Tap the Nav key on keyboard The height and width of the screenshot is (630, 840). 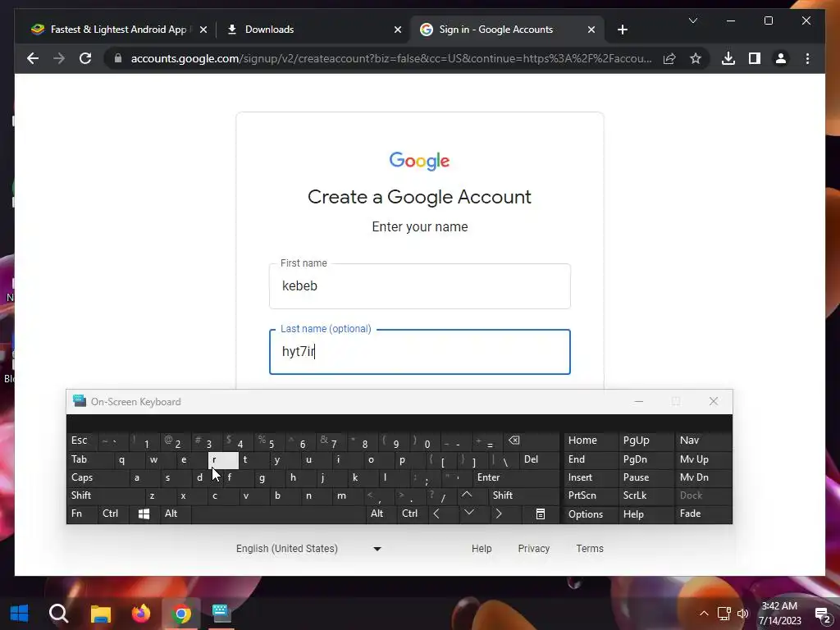pos(703,441)
